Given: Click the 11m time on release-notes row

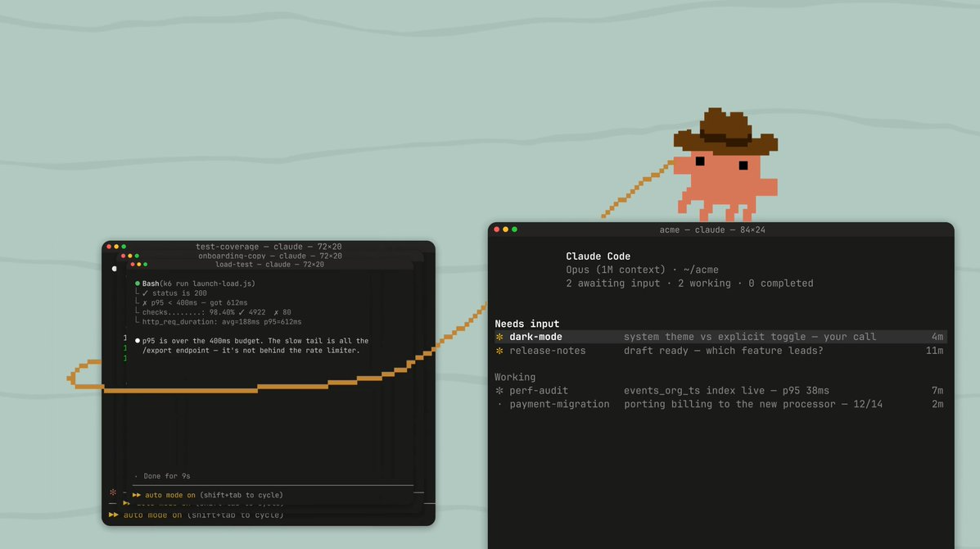Looking at the screenshot, I should 934,351.
